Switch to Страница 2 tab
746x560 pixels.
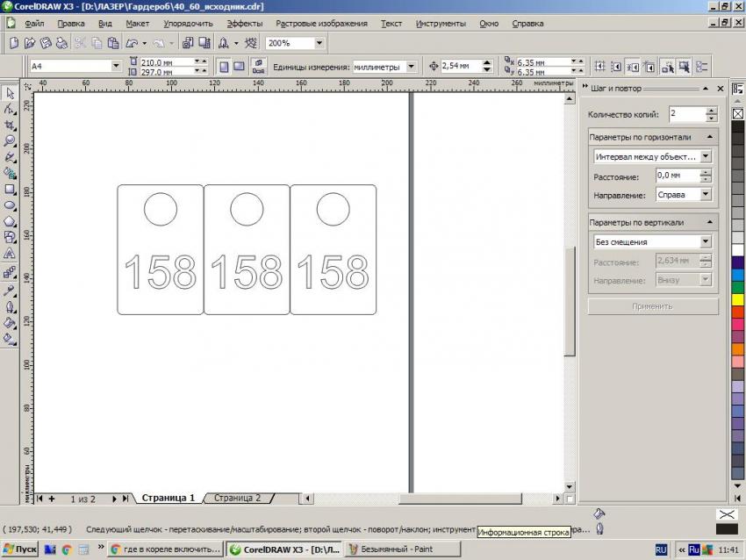237,498
